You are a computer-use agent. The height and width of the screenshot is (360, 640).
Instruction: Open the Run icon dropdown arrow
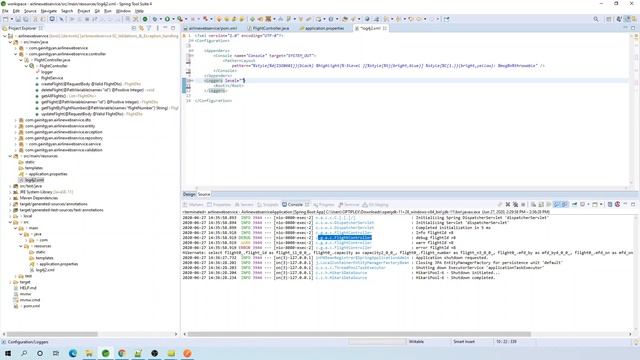tap(173, 19)
